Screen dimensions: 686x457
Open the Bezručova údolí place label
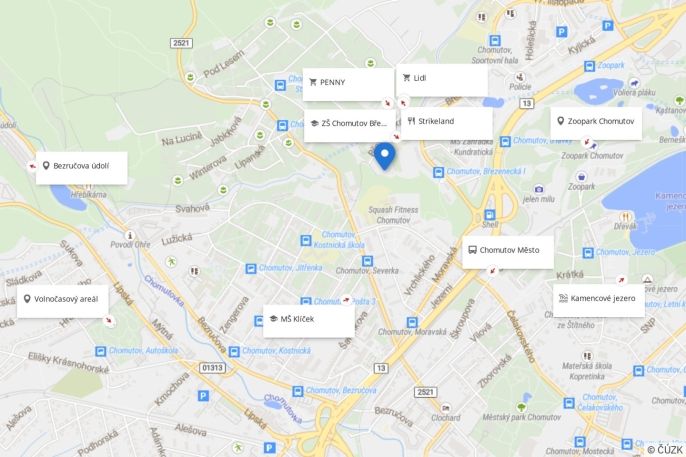point(81,168)
